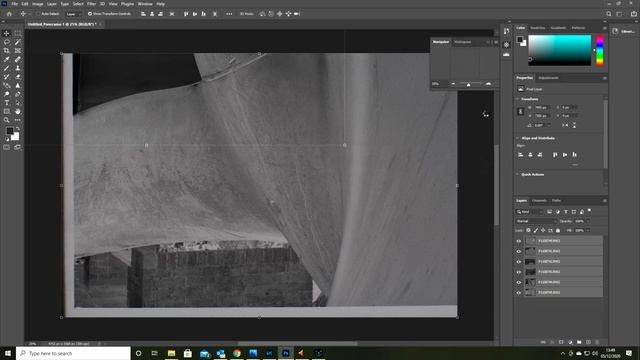
Task: Click the Link layers icon
Action: click(543, 342)
